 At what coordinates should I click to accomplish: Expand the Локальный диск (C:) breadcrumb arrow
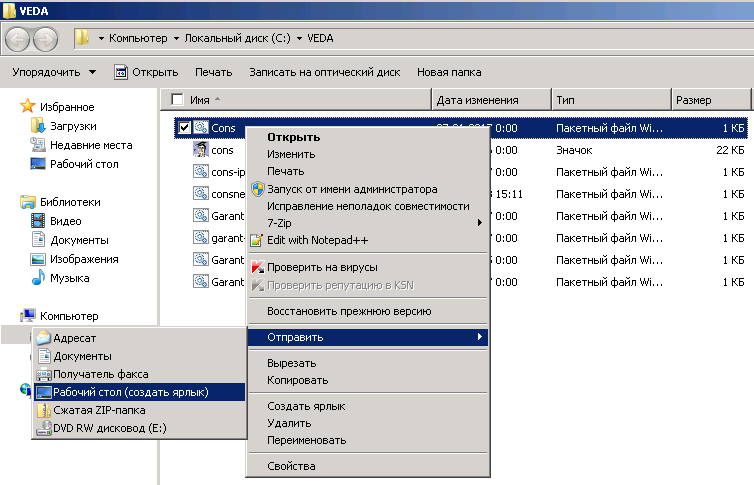coord(298,39)
